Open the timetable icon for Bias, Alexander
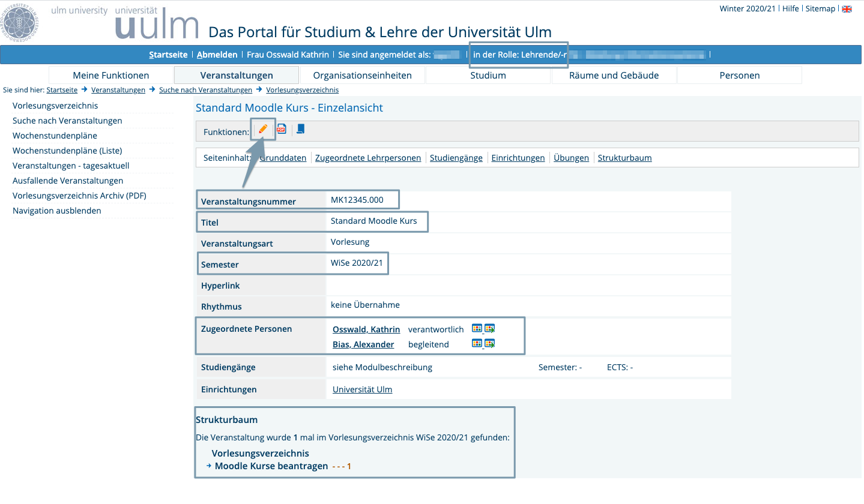This screenshot has width=864, height=504. point(477,343)
